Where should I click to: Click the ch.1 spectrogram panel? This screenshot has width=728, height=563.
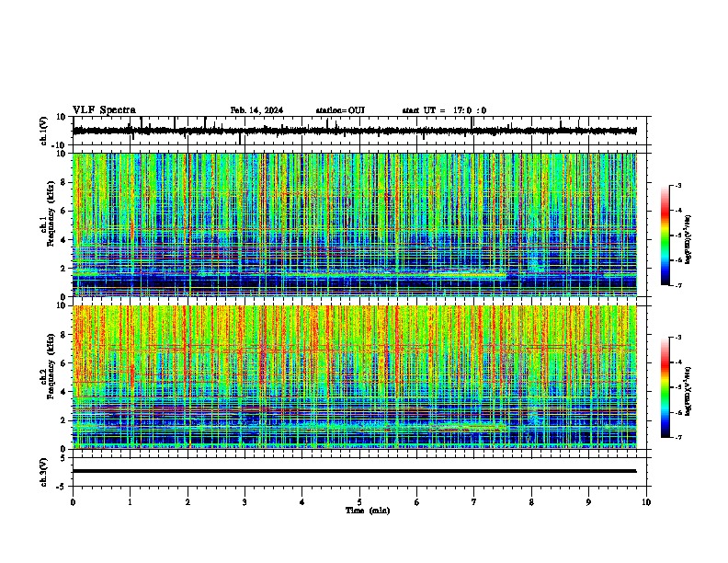coord(355,224)
